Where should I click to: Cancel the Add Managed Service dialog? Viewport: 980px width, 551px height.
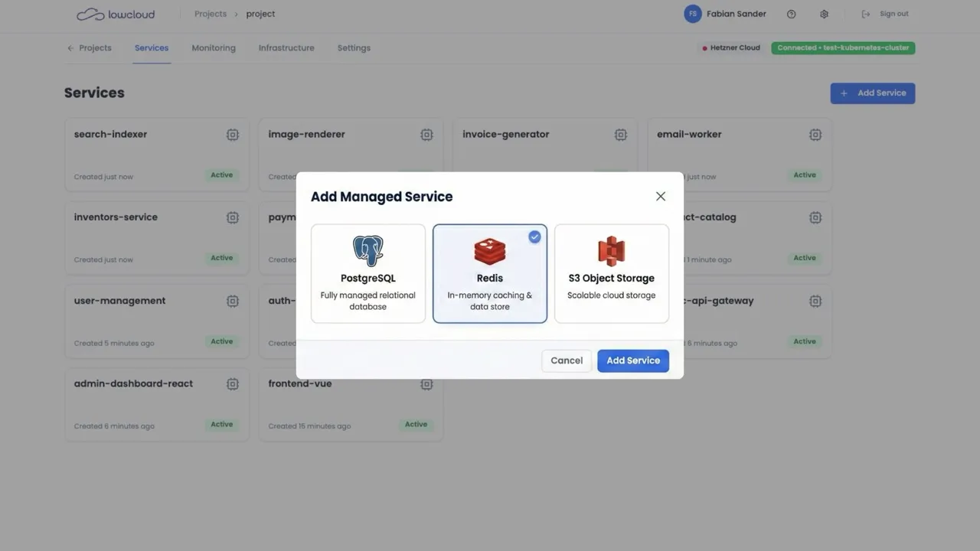click(x=567, y=360)
